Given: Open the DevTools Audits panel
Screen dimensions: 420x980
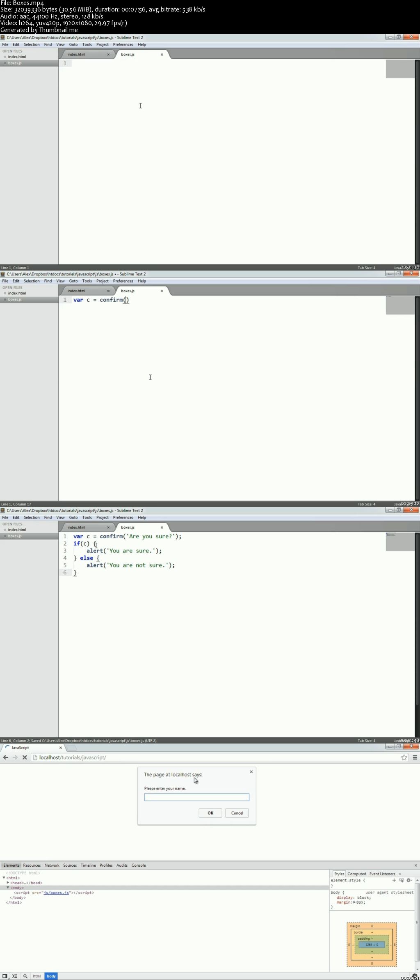Looking at the screenshot, I should [122, 865].
